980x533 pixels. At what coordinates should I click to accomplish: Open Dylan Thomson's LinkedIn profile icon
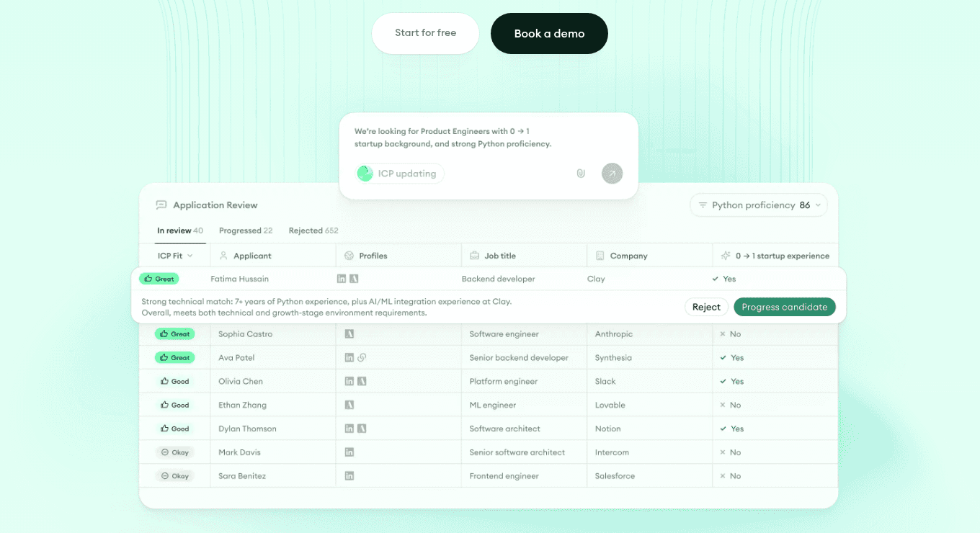tap(349, 429)
